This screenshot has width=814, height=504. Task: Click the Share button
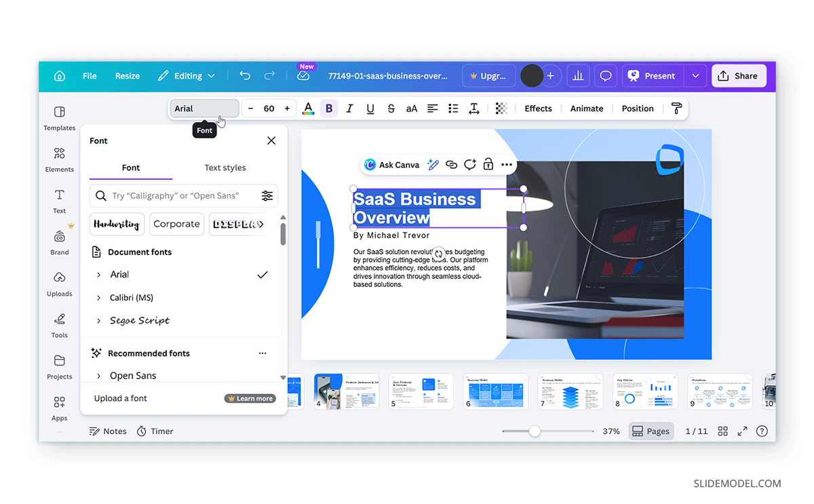(x=739, y=76)
